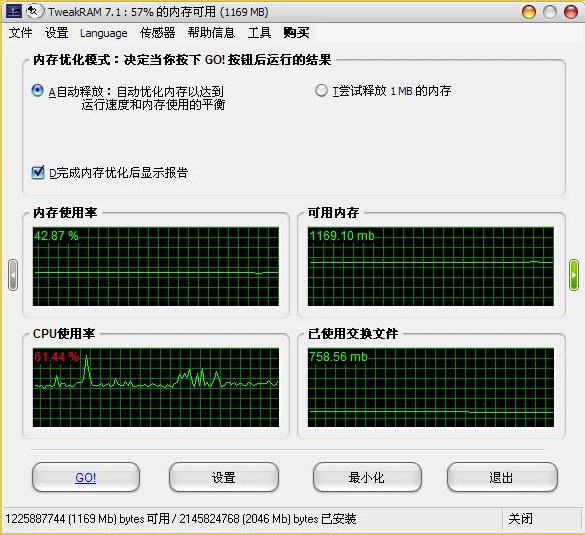Screen dimensions: 585x535
Task: Click the TweakRAM app icon in title bar
Action: [x=14, y=11]
